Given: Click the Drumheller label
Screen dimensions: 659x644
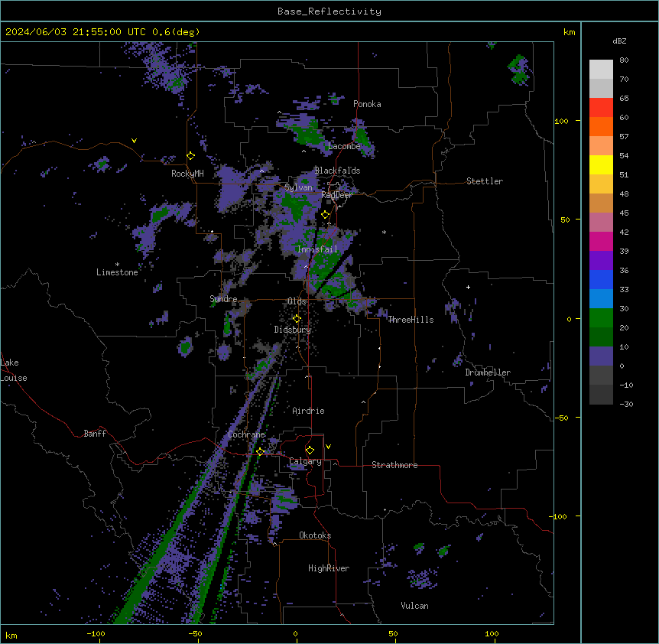Looking at the screenshot, I should (488, 372).
